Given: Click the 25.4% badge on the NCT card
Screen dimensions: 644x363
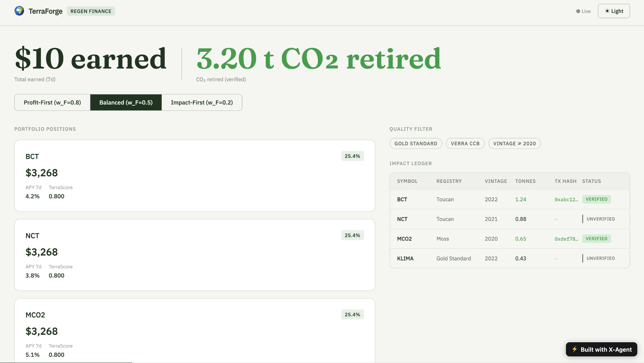Looking at the screenshot, I should pos(352,235).
